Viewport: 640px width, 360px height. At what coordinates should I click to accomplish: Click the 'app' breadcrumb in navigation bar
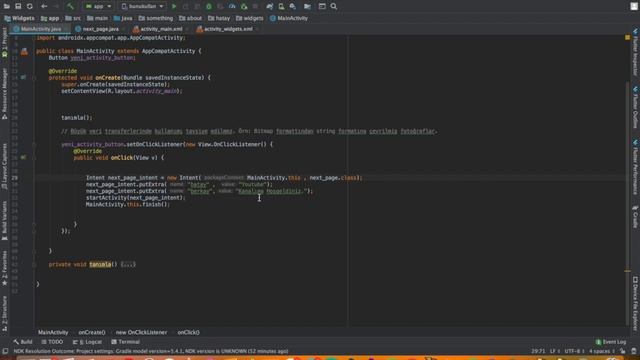(x=50, y=18)
